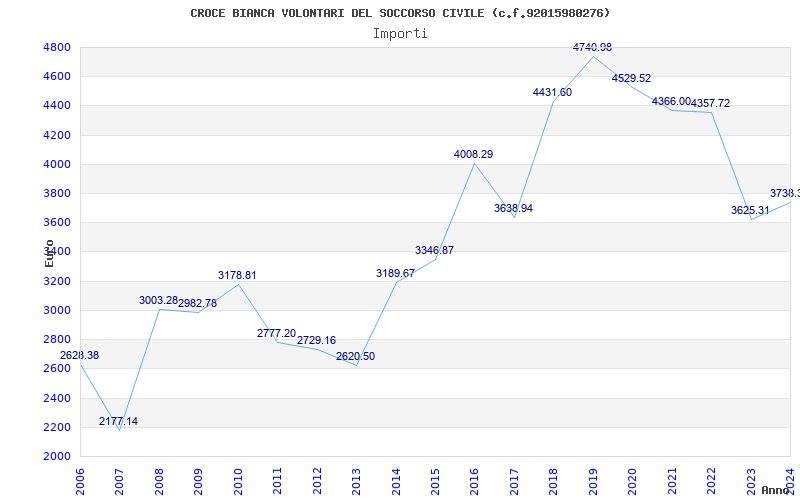Click the 4800 y-axis tick label
Image resolution: width=800 pixels, height=500 pixels.
point(56,47)
